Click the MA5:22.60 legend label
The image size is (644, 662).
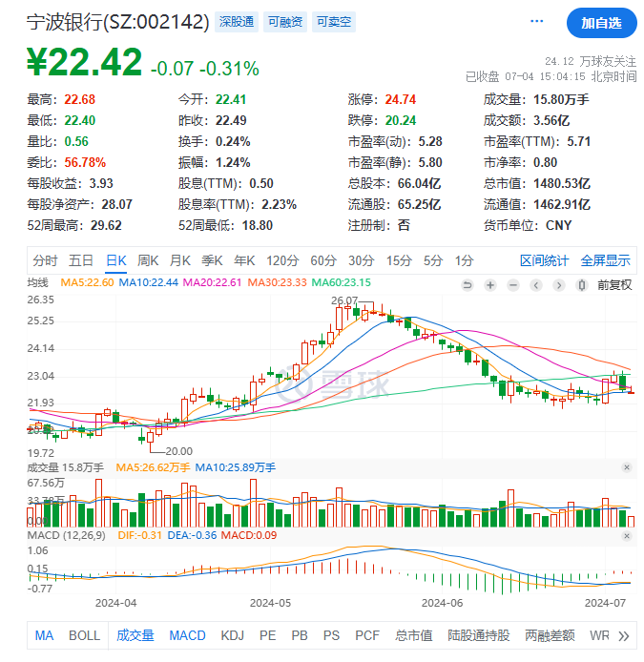[87, 282]
